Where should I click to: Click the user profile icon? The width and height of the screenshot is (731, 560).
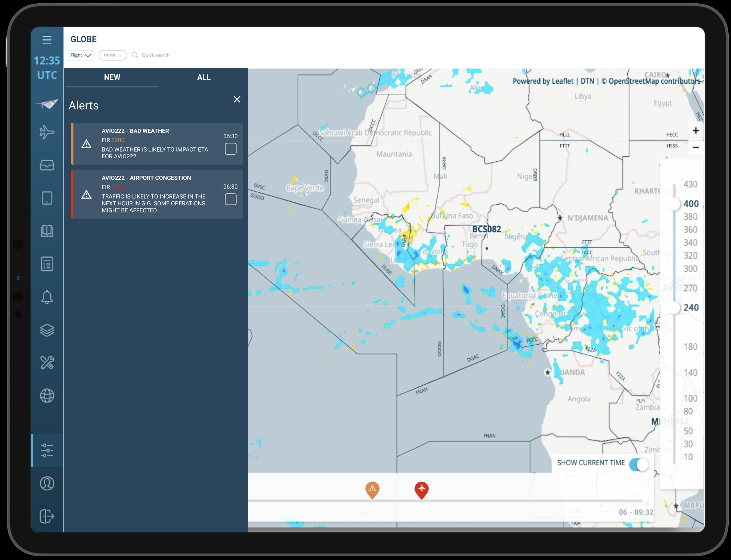[x=47, y=483]
